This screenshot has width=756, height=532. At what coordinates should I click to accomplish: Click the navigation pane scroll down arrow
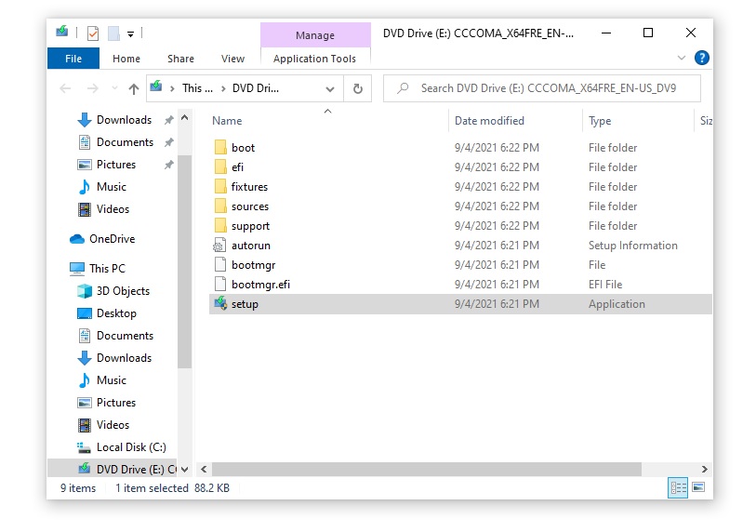point(185,470)
